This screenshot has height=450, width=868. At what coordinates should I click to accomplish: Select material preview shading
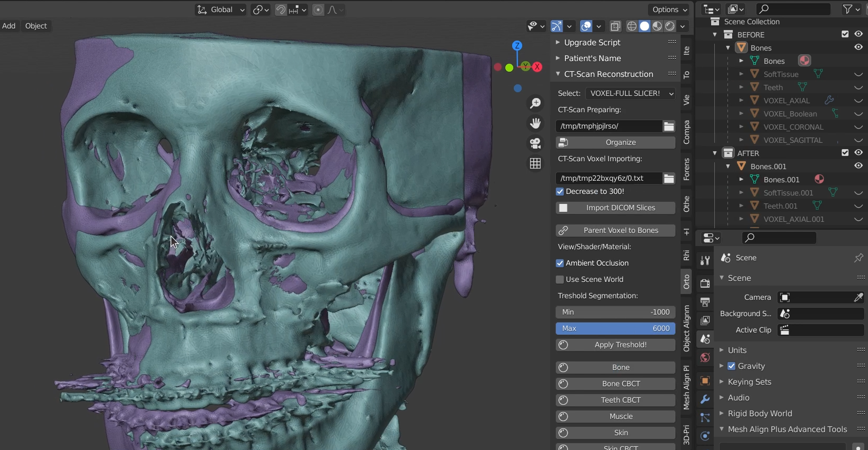coord(657,26)
